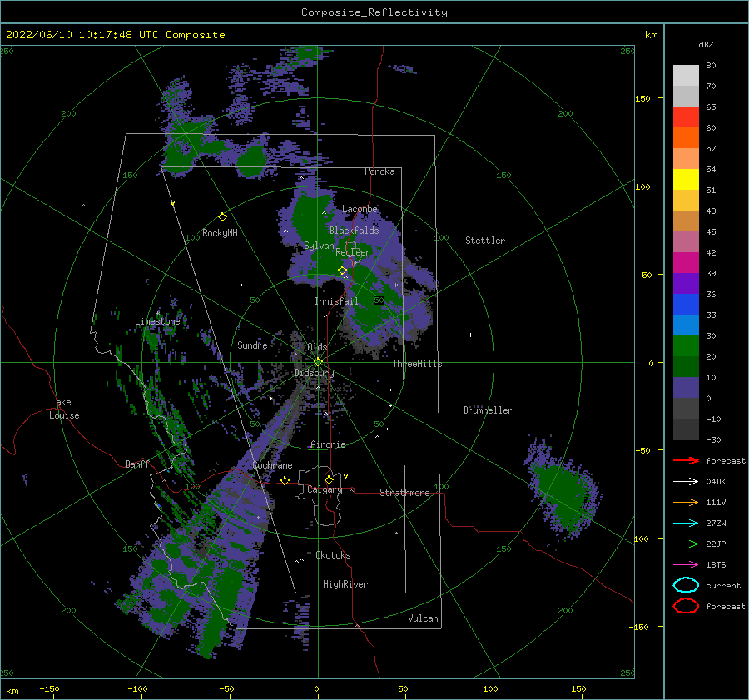
Task: Click the yellow diamond marker beside RockyMH
Action: pos(222,217)
